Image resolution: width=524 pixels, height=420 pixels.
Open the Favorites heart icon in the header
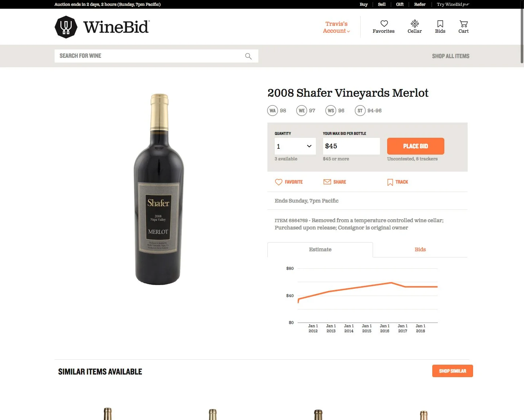384,24
